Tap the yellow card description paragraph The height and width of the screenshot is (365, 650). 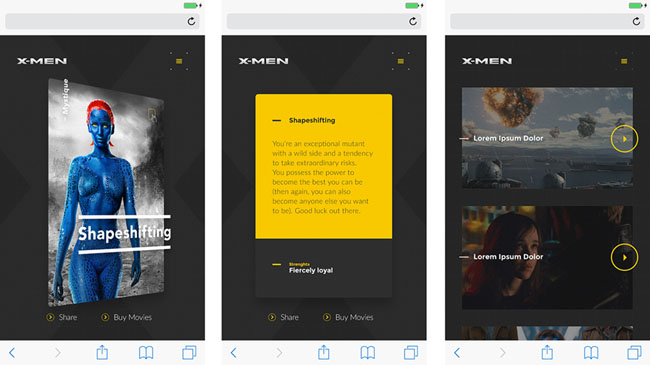click(322, 177)
